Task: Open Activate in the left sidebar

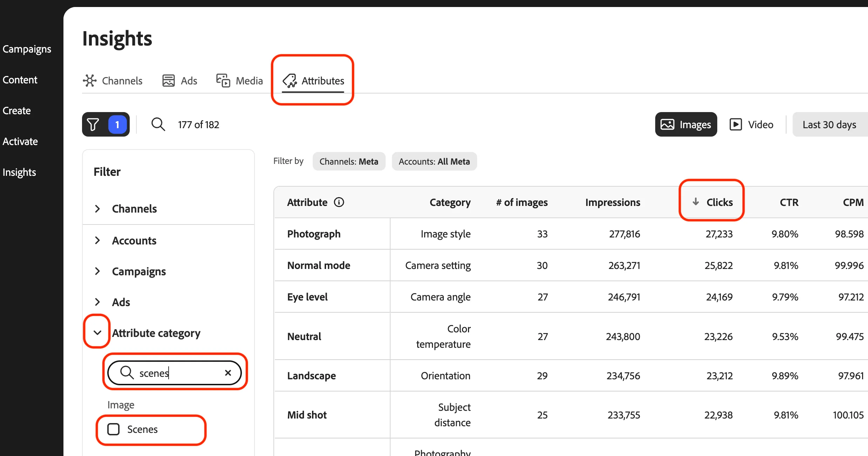Action: (20, 141)
